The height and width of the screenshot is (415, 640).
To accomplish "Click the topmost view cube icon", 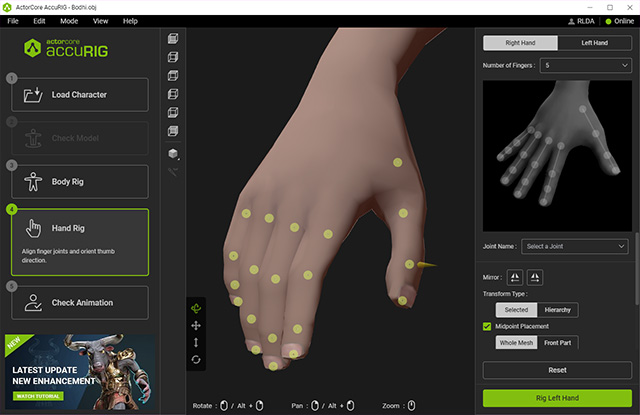I will click(x=173, y=39).
